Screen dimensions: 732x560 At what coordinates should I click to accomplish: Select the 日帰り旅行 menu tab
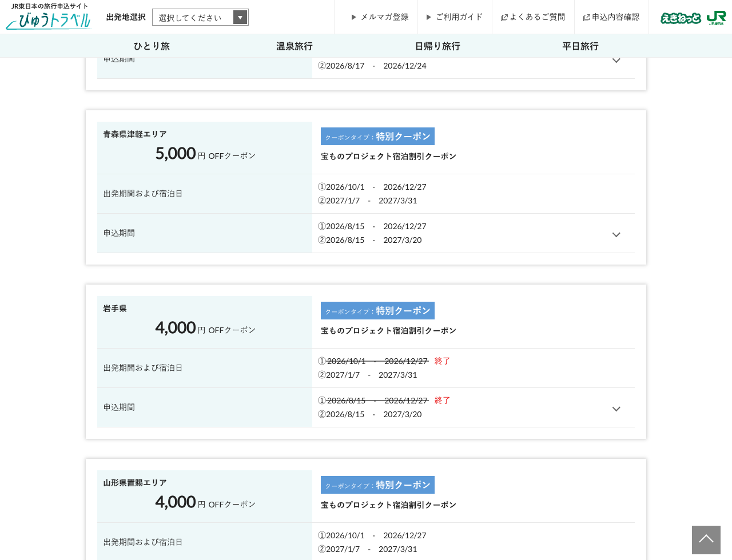[x=437, y=46]
